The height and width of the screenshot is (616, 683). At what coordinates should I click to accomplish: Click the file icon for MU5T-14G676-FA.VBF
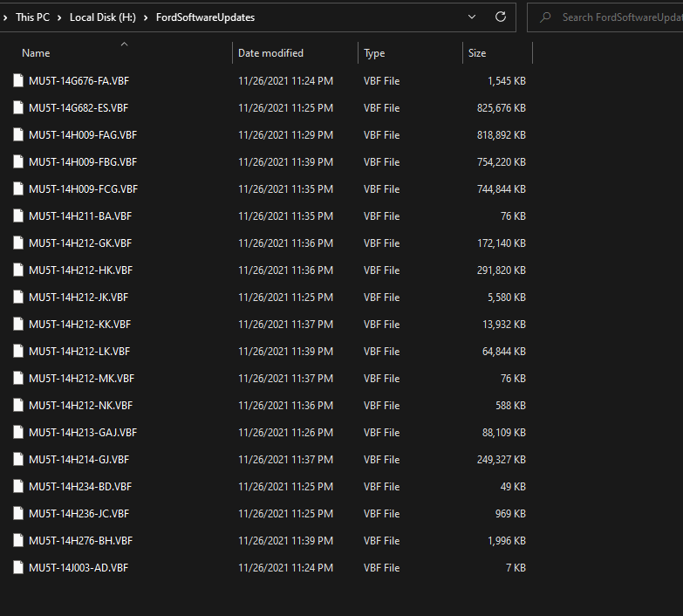click(x=17, y=81)
